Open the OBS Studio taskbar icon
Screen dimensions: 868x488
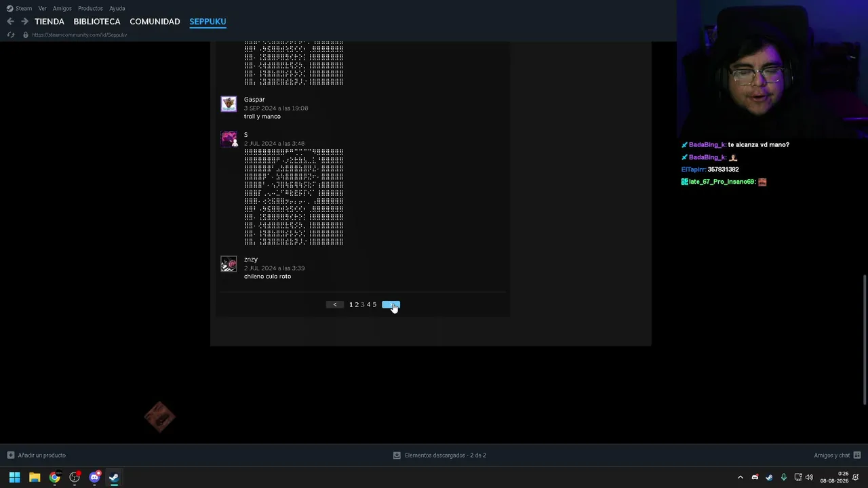click(x=75, y=477)
